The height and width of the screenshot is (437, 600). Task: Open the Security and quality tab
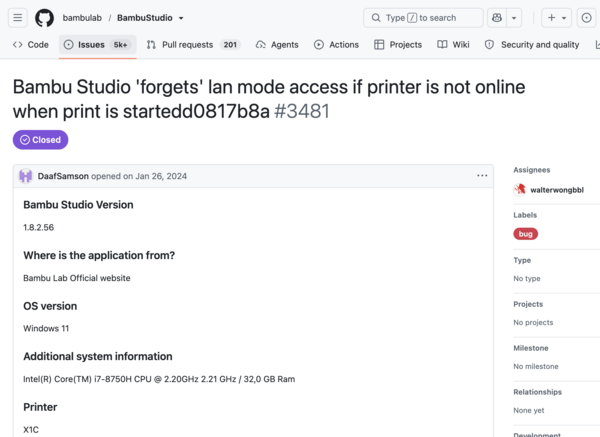532,45
